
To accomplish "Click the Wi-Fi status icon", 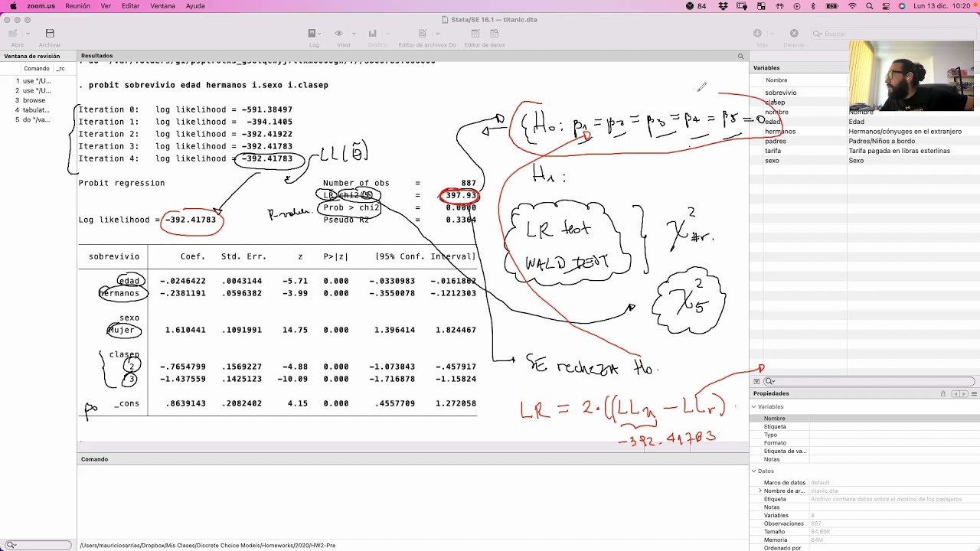I will pyautogui.click(x=852, y=6).
